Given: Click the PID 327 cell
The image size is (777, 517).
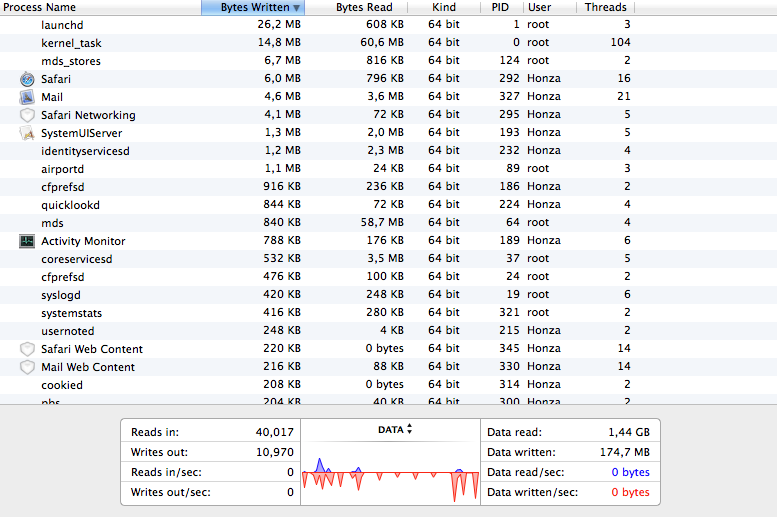Looking at the screenshot, I should 509,96.
